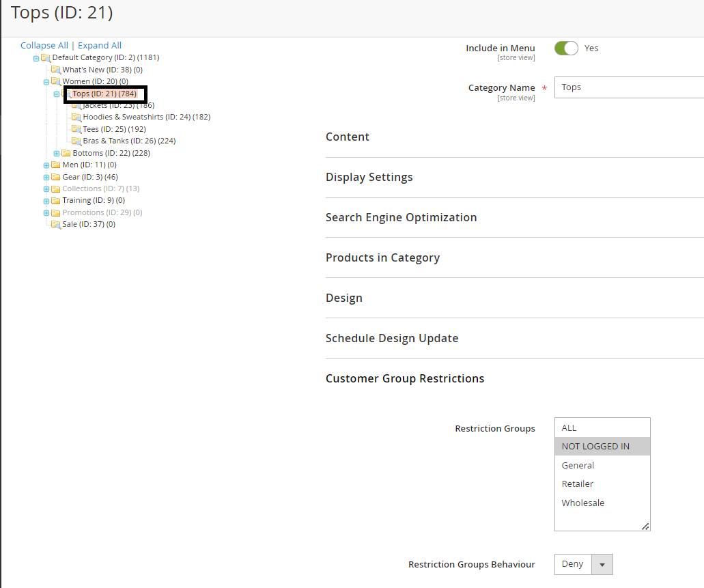Click the Collapse All link
The image size is (704, 588).
44,46
